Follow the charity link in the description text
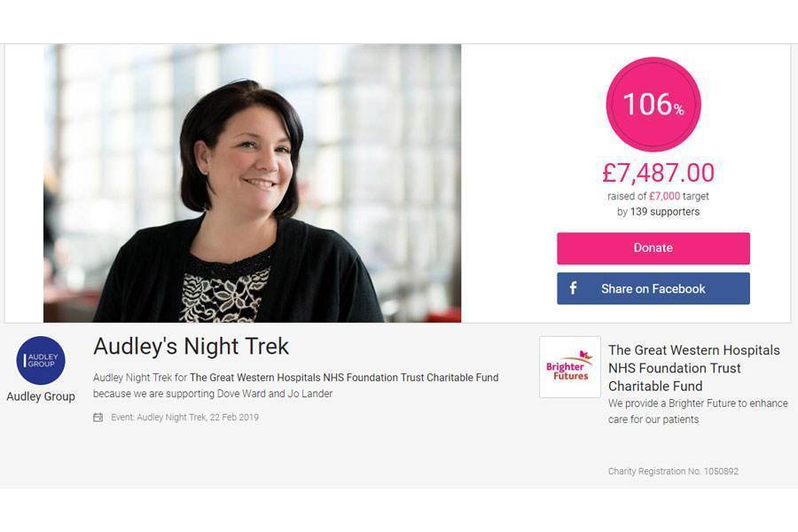 coord(344,378)
